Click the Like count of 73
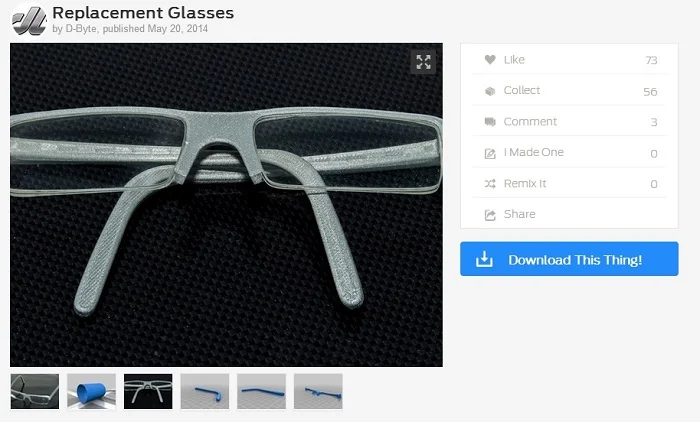700x422 pixels. tap(651, 60)
